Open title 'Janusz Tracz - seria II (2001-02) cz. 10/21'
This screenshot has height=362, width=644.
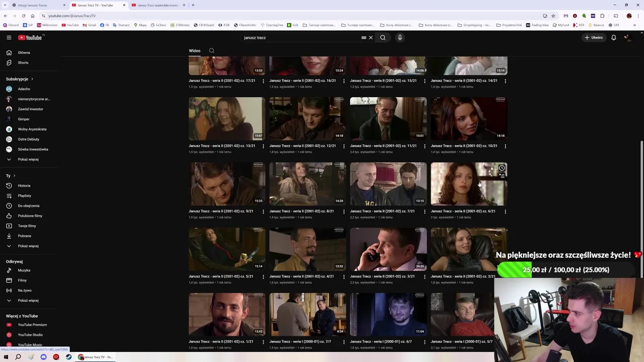click(464, 146)
